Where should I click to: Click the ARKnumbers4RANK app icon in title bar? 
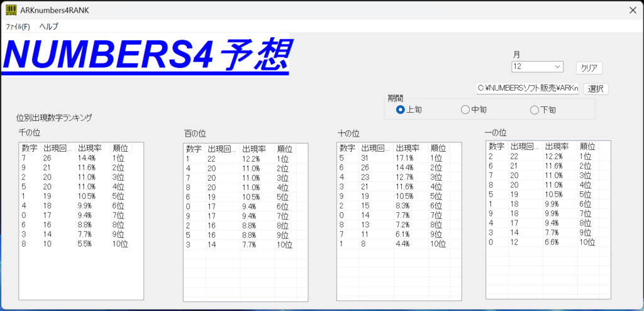tap(11, 10)
